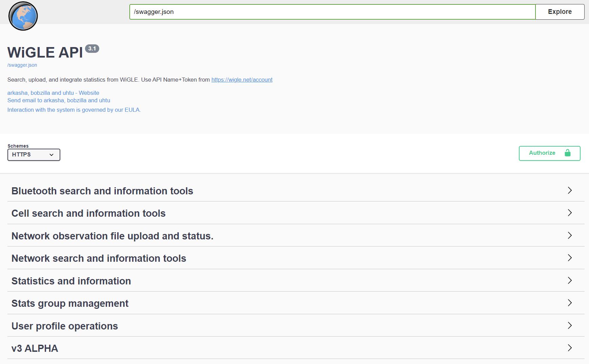
Task: Click the lock icon in Authorize button
Action: [x=568, y=153]
